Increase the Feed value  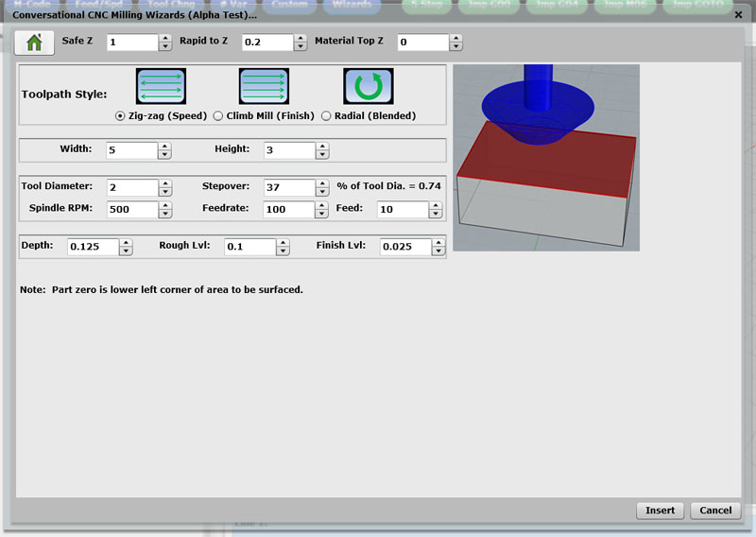[436, 205]
